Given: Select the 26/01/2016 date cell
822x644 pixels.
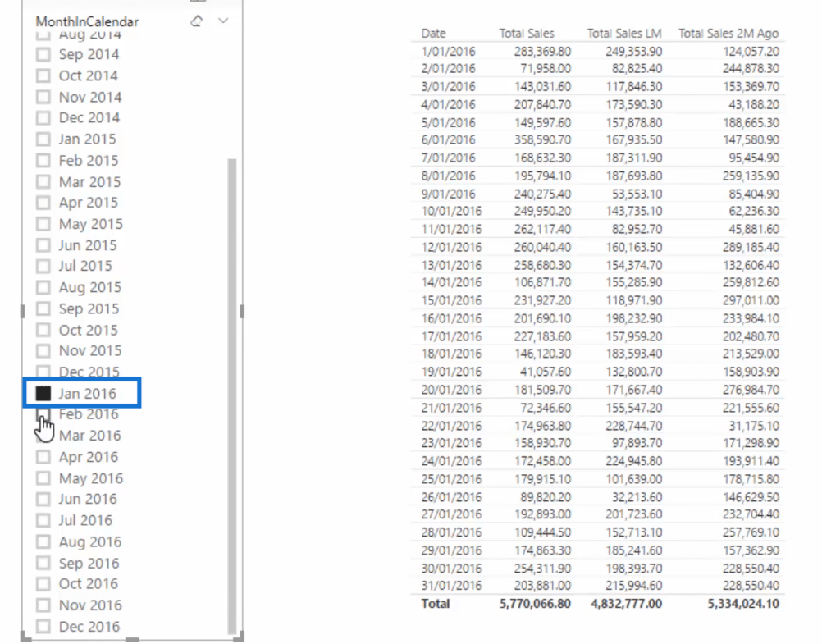Looking at the screenshot, I should tap(451, 497).
